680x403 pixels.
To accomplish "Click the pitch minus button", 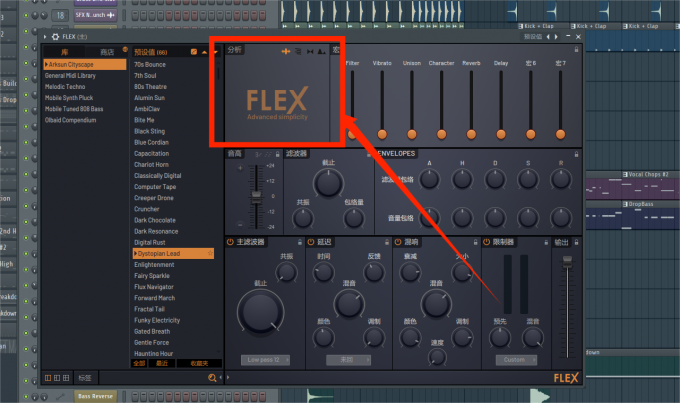I will 240,225.
